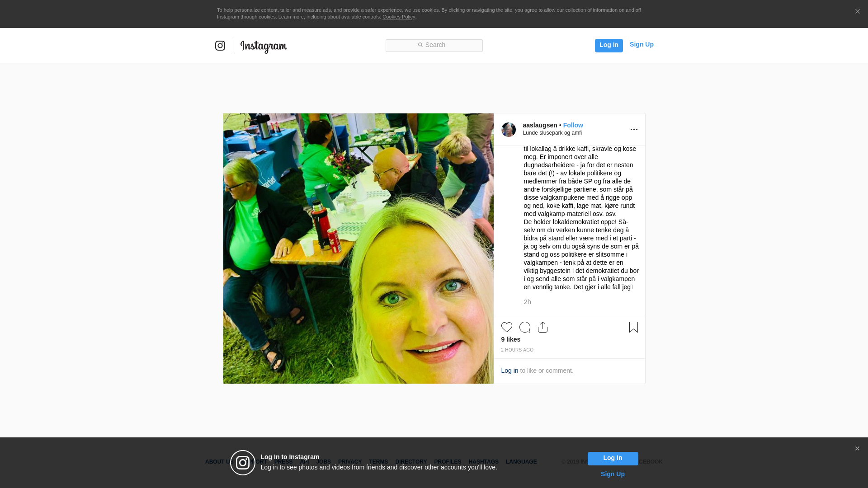Image resolution: width=868 pixels, height=488 pixels.
Task: Click the Search input field
Action: pos(434,45)
